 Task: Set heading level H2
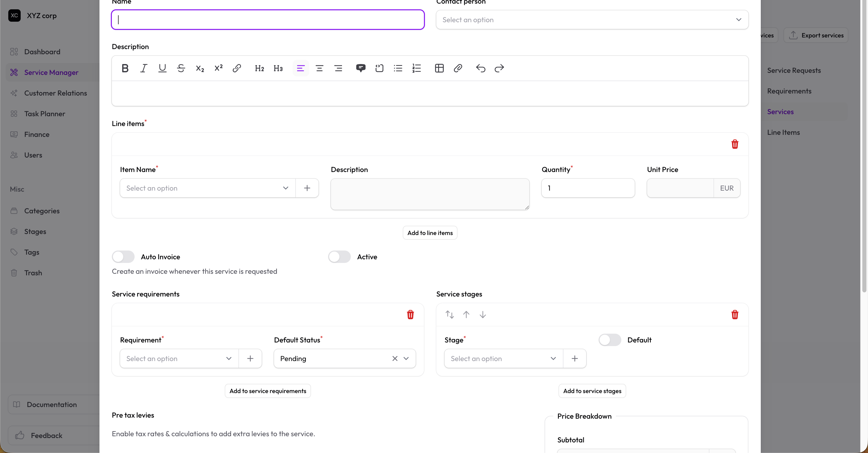coord(259,68)
